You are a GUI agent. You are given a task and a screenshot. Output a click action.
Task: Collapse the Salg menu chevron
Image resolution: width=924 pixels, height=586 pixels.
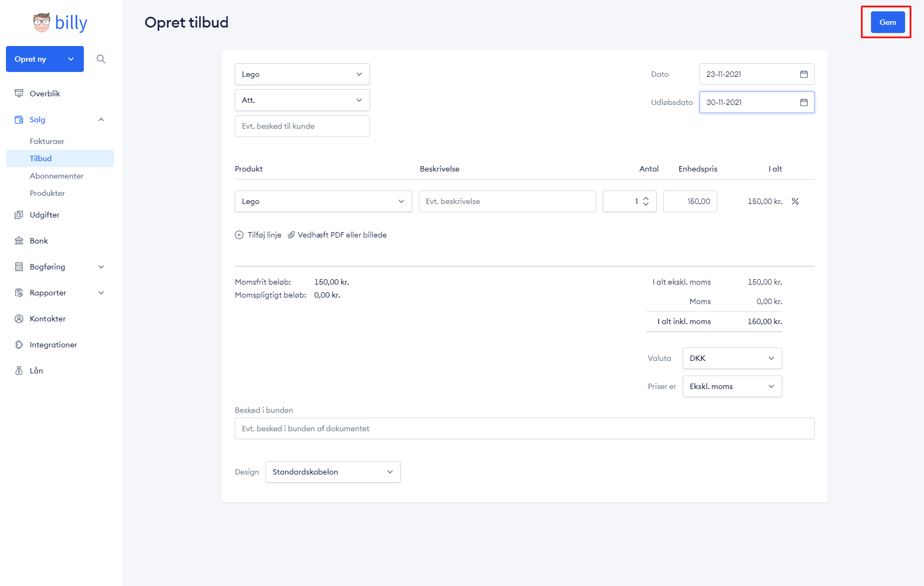click(101, 120)
